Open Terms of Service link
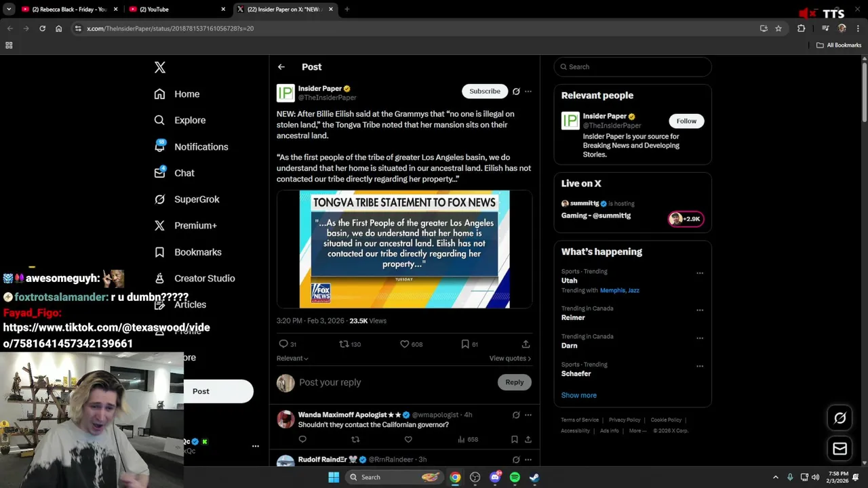The image size is (868, 488). (580, 420)
